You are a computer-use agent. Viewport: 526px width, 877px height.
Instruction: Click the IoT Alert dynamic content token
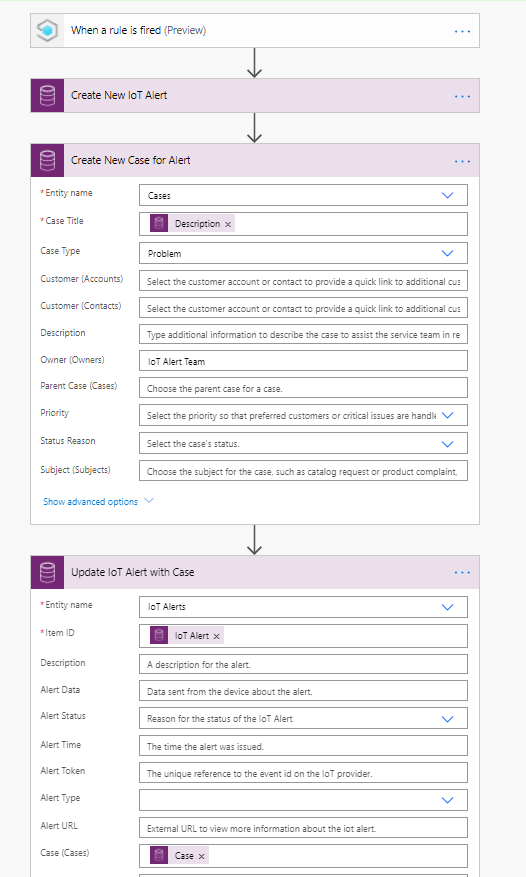click(186, 635)
